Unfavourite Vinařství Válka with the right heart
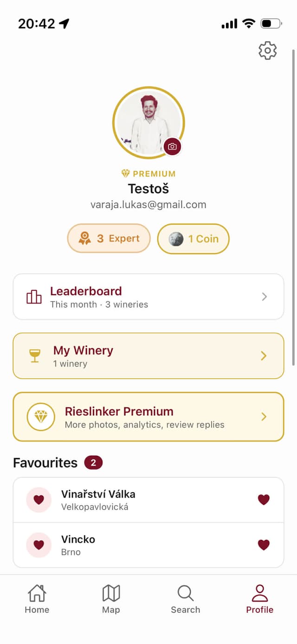This screenshot has width=297, height=644. [264, 500]
